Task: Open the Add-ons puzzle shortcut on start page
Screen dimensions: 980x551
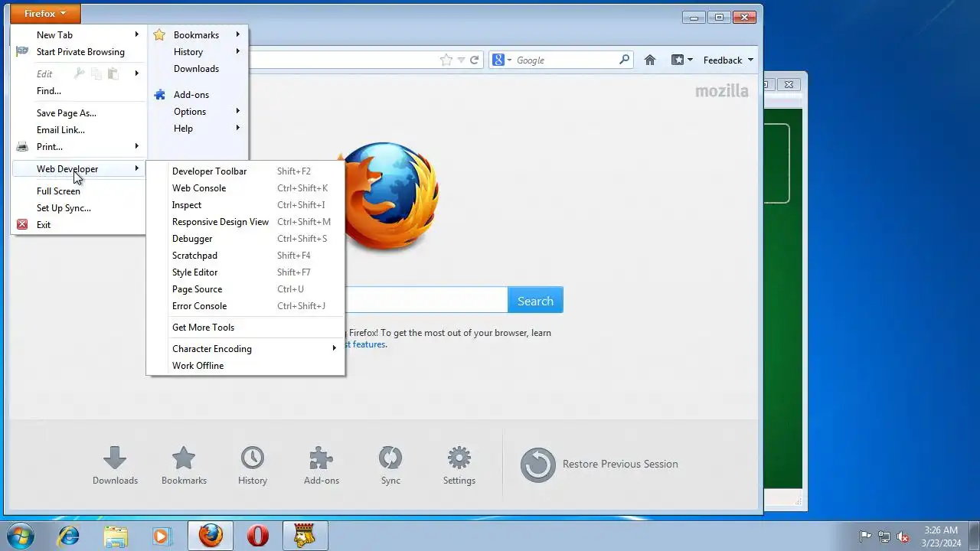Action: click(322, 458)
